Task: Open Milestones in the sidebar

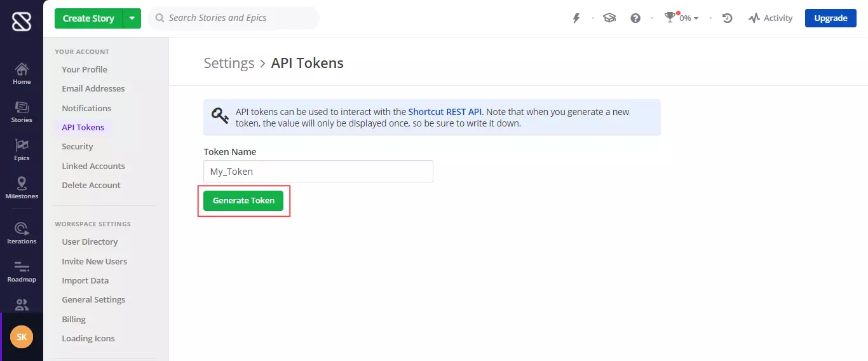Action: (x=22, y=188)
